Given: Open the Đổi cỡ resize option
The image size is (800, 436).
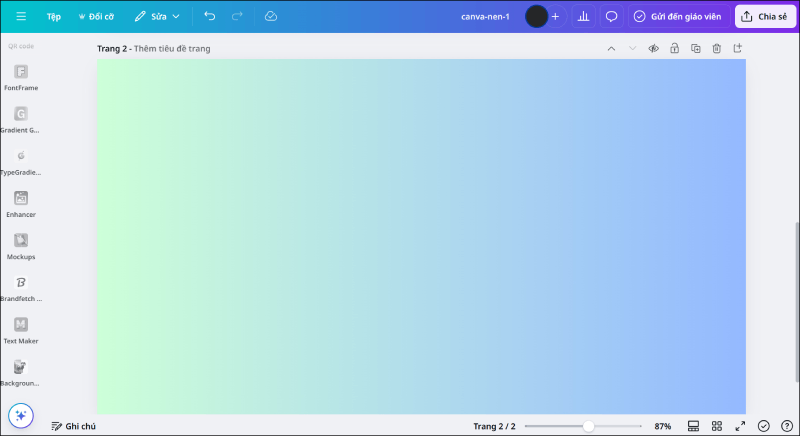Looking at the screenshot, I should (96, 16).
